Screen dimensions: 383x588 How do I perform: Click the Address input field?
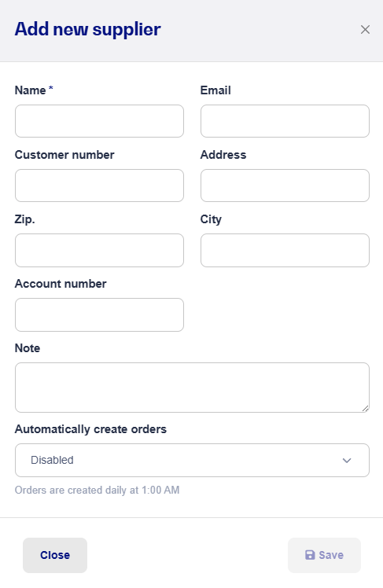coord(285,186)
